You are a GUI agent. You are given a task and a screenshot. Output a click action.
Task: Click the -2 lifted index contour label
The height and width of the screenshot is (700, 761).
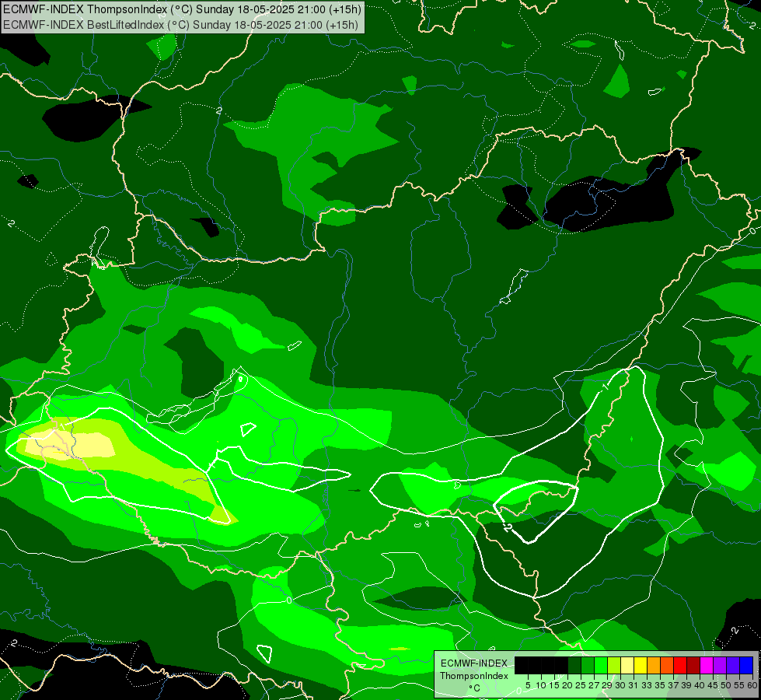tap(508, 527)
